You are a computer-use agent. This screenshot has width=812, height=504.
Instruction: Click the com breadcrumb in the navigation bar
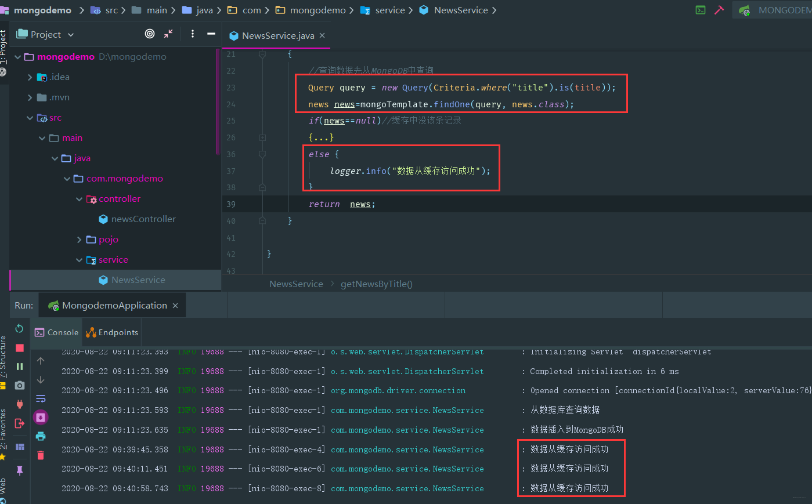[x=246, y=10]
